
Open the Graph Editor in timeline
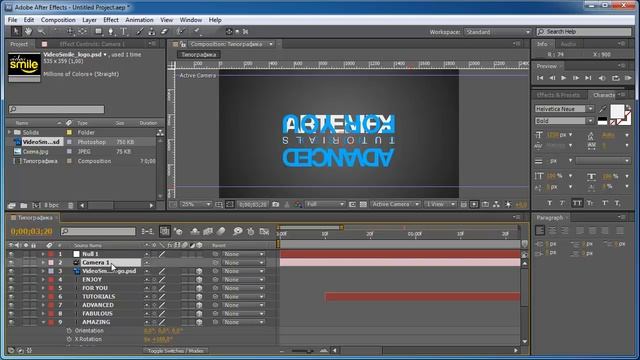point(264,231)
